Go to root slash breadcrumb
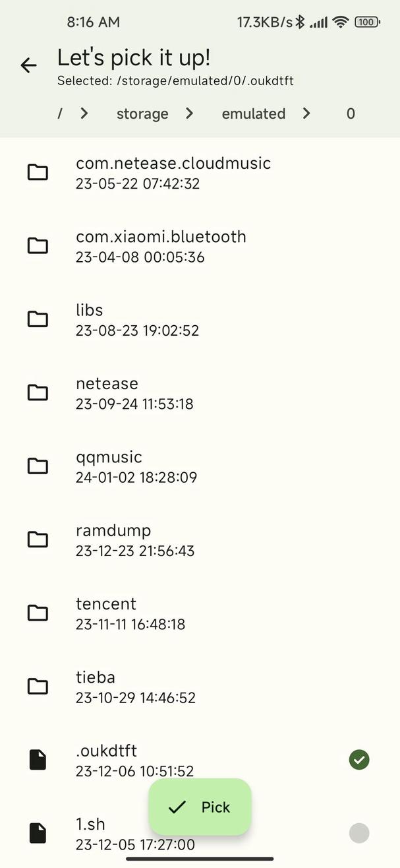The width and height of the screenshot is (400, 868). coord(60,113)
